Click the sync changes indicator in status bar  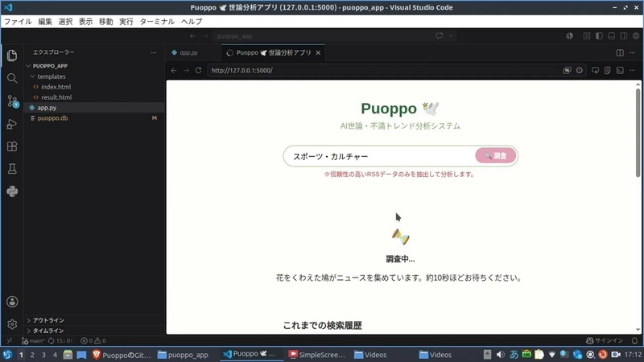coord(60,340)
